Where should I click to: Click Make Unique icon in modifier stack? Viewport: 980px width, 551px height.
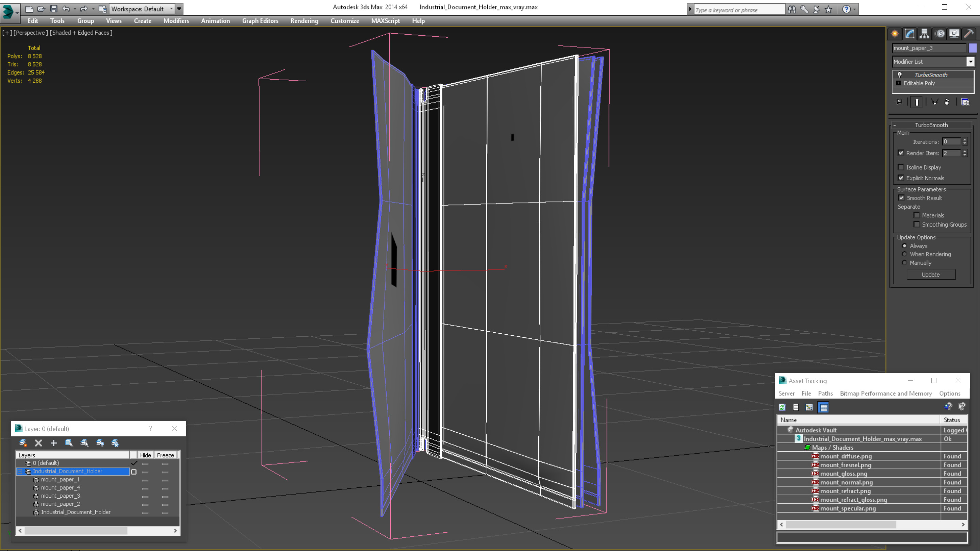(934, 102)
